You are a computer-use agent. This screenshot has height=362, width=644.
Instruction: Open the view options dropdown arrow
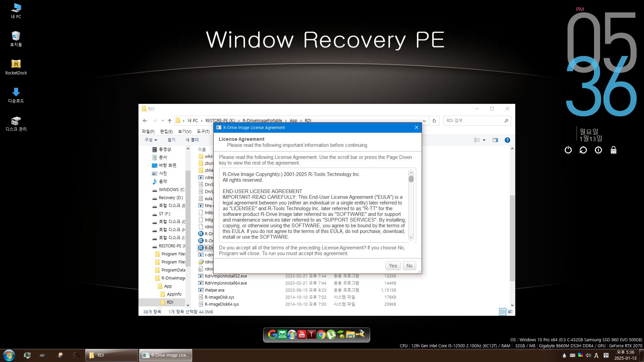click(x=484, y=140)
